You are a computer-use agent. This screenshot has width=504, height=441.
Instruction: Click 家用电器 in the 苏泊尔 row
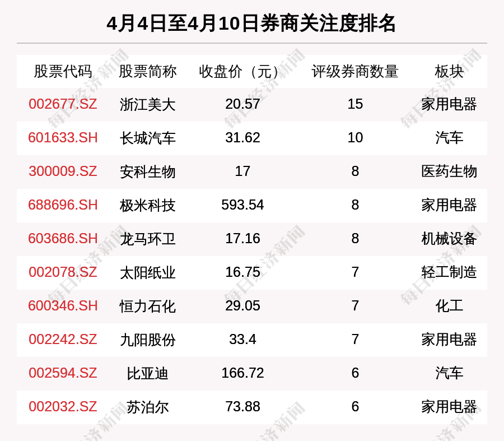click(x=449, y=407)
